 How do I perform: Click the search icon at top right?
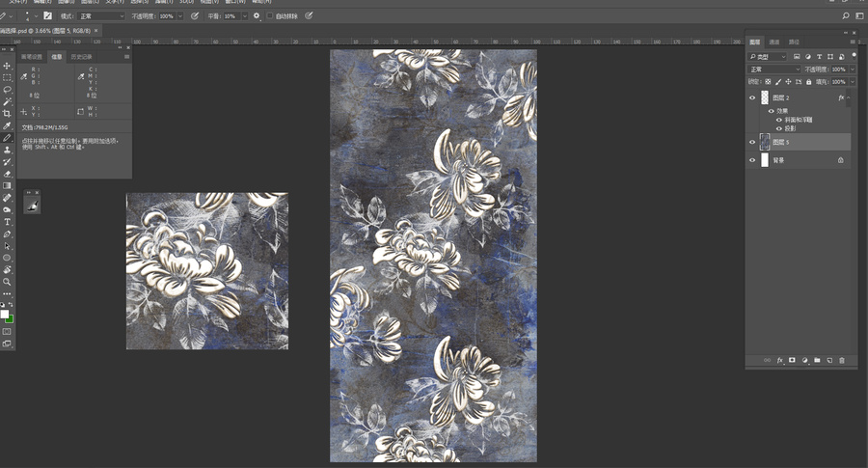coord(845,16)
